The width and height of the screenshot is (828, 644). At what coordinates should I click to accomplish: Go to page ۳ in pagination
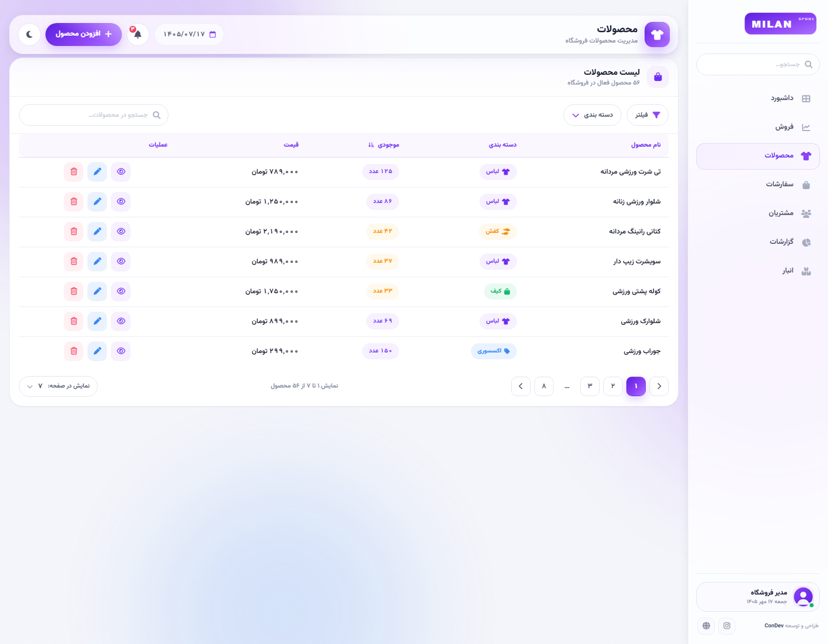(590, 386)
